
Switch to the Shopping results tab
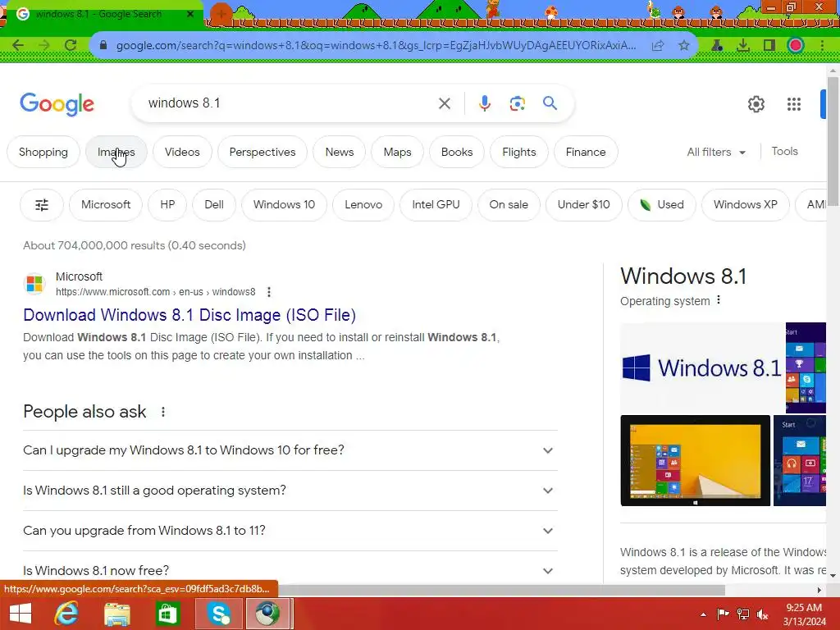click(43, 152)
